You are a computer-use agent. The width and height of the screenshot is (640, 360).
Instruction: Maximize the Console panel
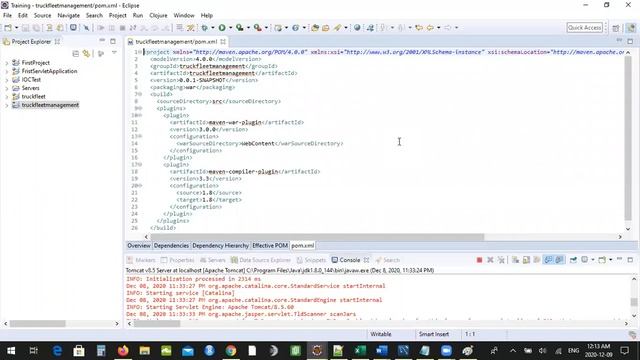(630, 260)
